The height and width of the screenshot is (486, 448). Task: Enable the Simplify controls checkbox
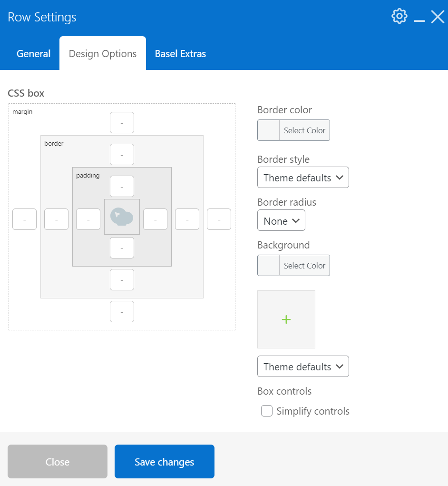click(x=267, y=411)
